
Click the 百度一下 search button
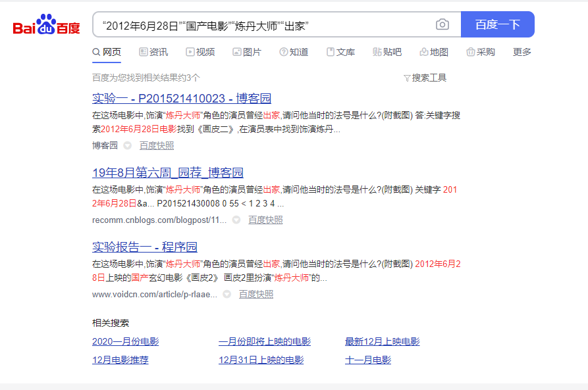497,25
